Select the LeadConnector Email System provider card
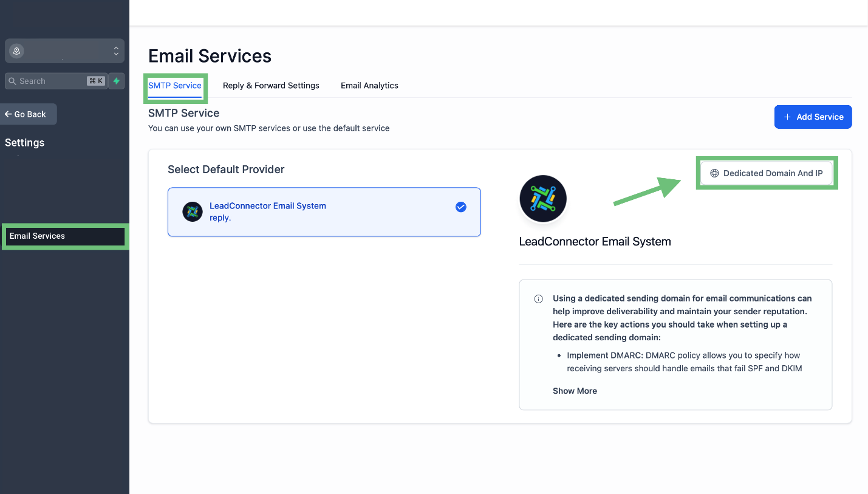This screenshot has height=494, width=868. pyautogui.click(x=324, y=211)
